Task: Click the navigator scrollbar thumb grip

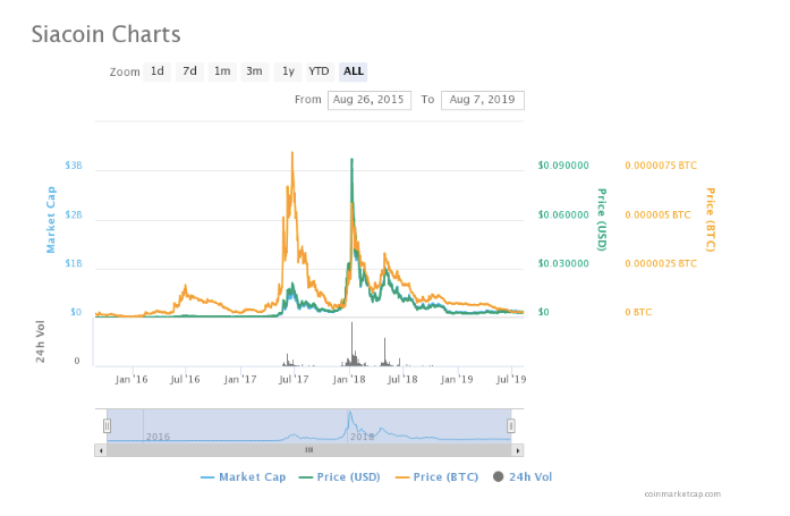Action: pyautogui.click(x=309, y=450)
